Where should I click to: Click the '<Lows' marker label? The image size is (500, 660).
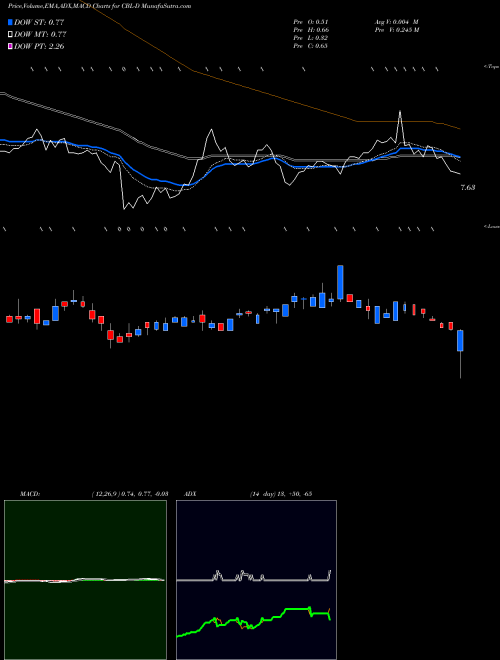tap(492, 226)
